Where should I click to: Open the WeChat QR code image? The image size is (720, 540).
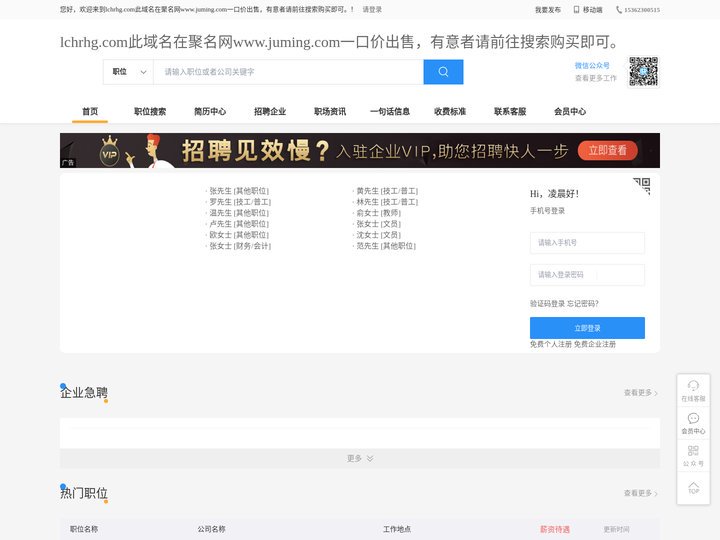pos(643,72)
